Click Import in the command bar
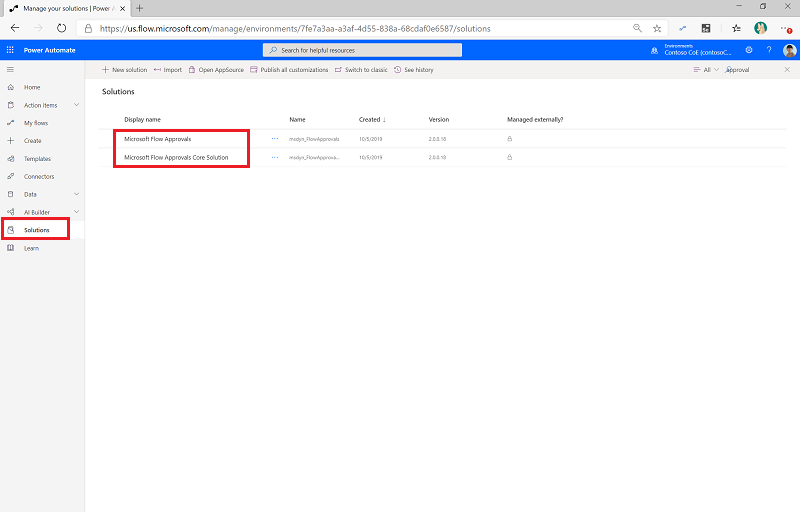The width and height of the screenshot is (800, 512). coord(168,70)
